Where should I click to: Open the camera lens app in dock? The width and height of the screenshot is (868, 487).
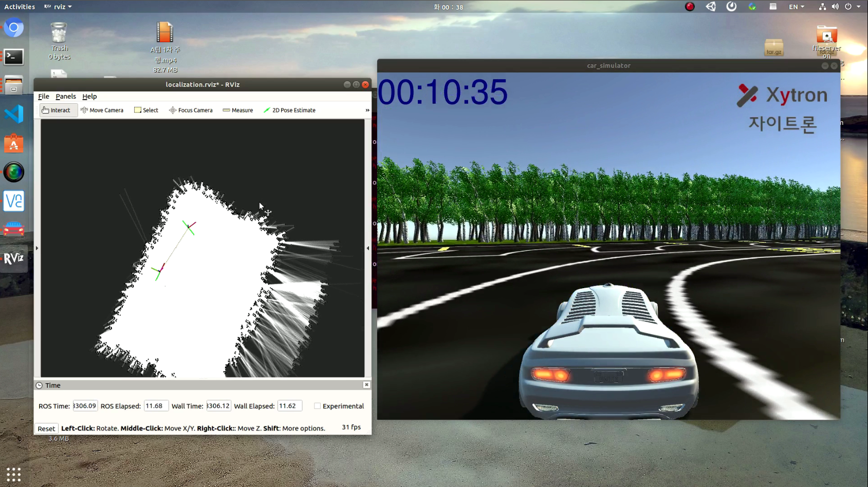pyautogui.click(x=14, y=172)
